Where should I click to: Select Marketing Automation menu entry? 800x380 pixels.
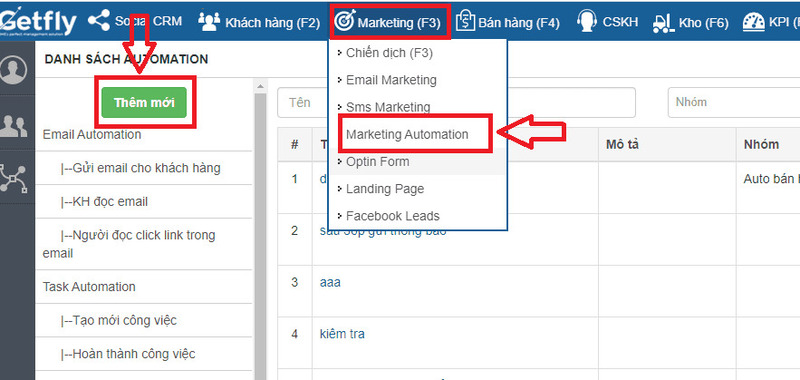click(x=407, y=135)
